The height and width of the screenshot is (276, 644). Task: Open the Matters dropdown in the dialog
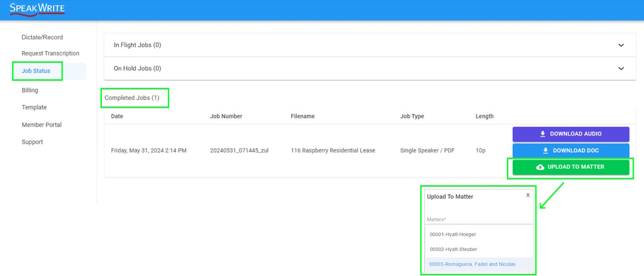tap(478, 219)
